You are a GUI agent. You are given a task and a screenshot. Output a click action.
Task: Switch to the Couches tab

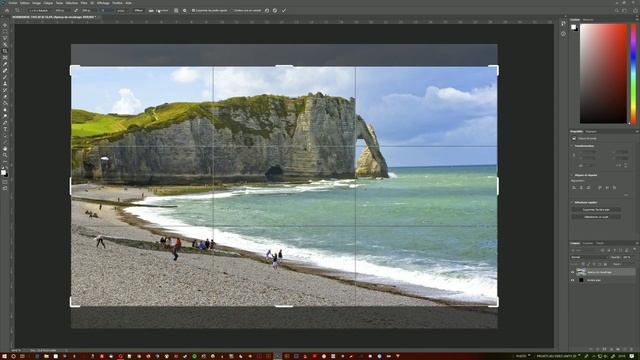(x=587, y=243)
